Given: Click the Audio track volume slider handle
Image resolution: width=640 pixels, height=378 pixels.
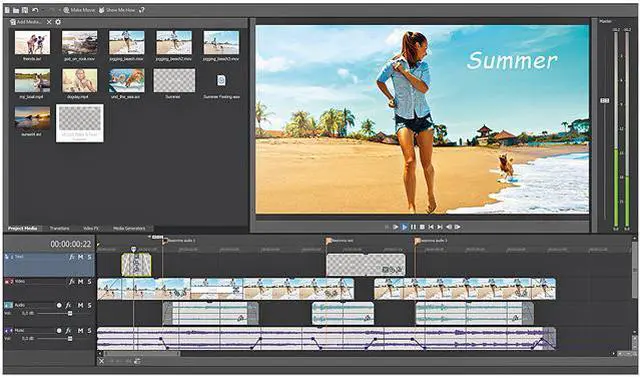Looking at the screenshot, I should coord(70,314).
